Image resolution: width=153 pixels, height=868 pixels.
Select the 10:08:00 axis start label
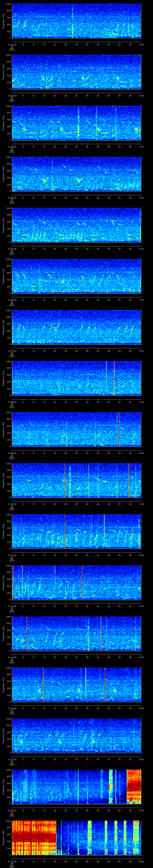point(12,402)
